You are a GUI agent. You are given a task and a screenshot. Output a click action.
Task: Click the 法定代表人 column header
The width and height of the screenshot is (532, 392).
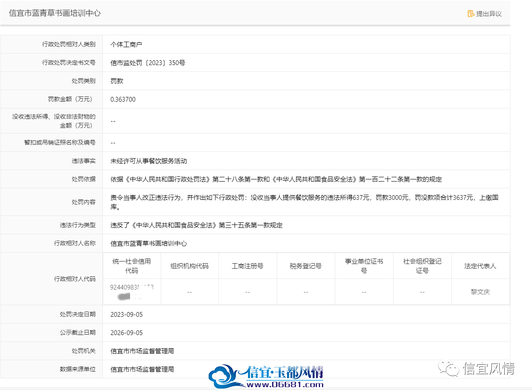click(480, 266)
